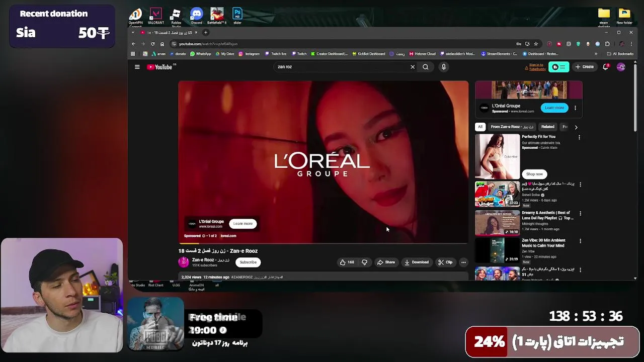This screenshot has width=644, height=362.
Task: Open the Zen Vibe 31:19 video thumbnail
Action: tap(497, 250)
